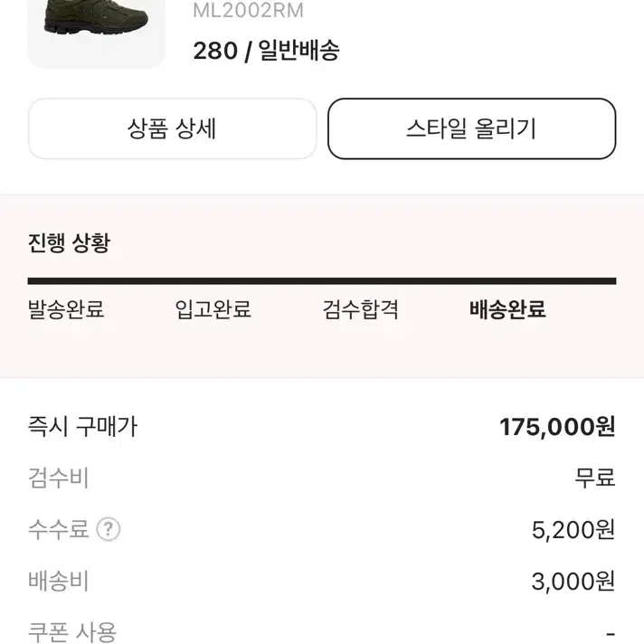This screenshot has height=644, width=644.
Task: Click the 검수비 row label
Action: [x=58, y=478]
